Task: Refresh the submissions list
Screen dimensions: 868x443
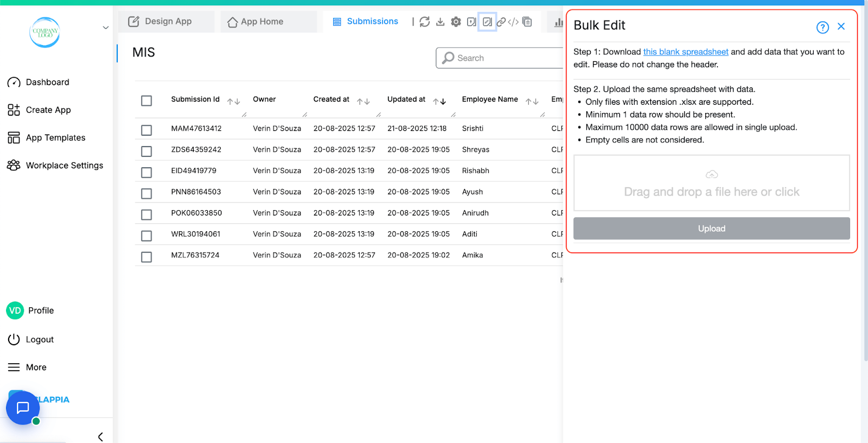Action: (425, 22)
